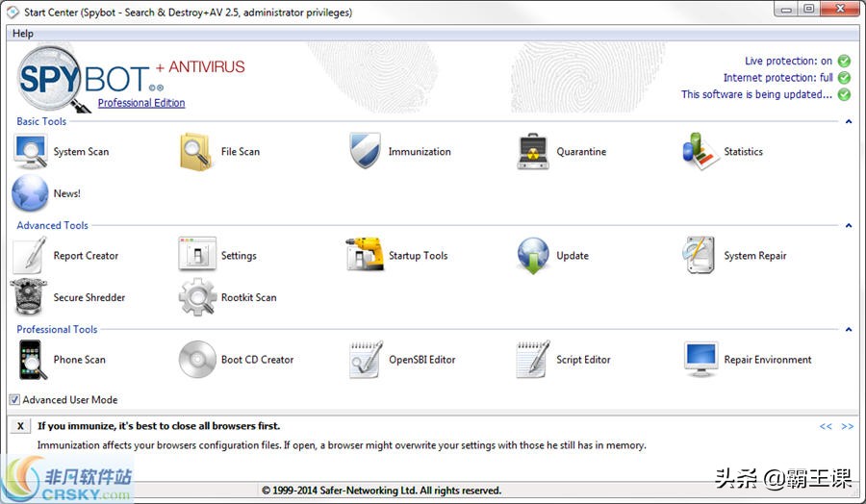Click the immunize tip headline text
The width and height of the screenshot is (866, 504).
pos(159,426)
